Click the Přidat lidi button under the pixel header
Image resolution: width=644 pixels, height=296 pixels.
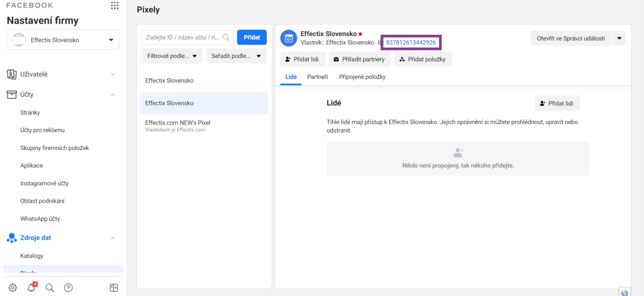(x=303, y=59)
